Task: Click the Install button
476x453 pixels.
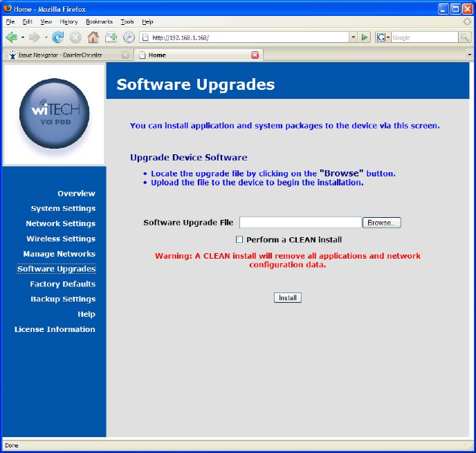Action: (x=288, y=297)
